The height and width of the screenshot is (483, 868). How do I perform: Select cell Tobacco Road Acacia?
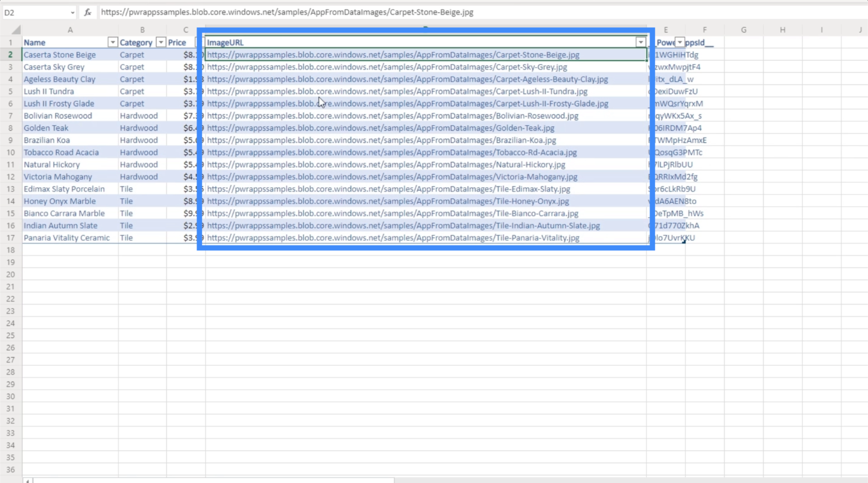coord(70,153)
